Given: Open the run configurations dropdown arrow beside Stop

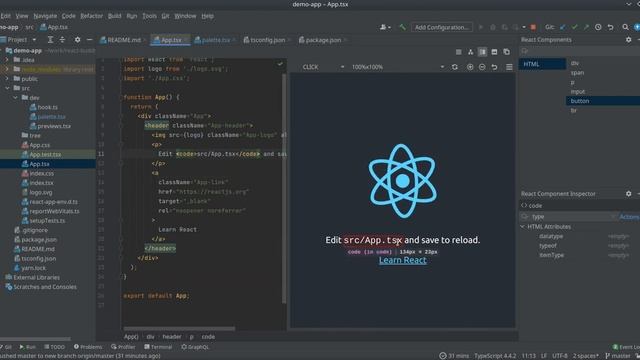Looking at the screenshot, I should point(524,27).
